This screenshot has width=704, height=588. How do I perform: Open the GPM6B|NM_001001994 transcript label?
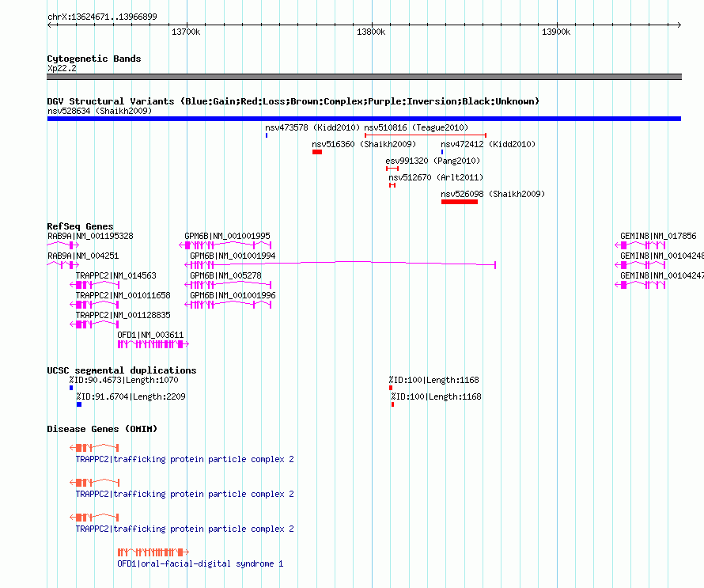233,256
